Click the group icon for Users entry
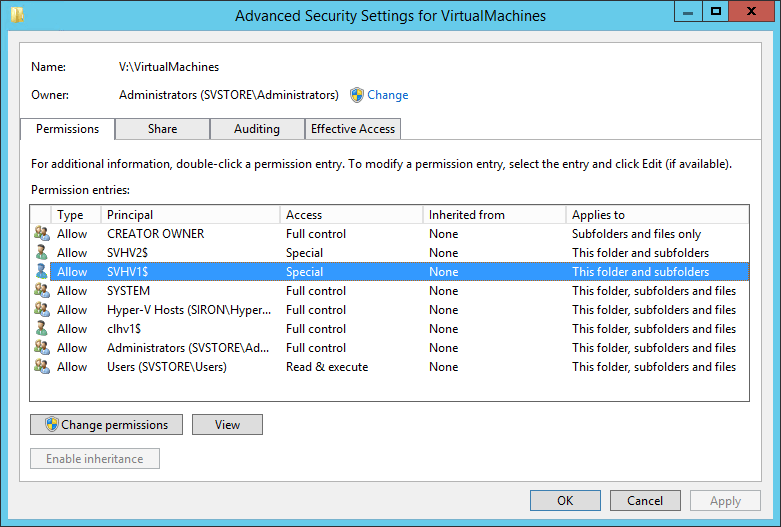This screenshot has height=527, width=781. pos(42,366)
